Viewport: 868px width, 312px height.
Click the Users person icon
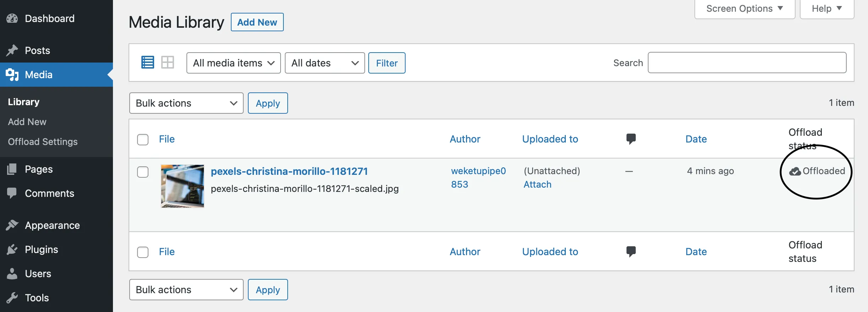click(12, 274)
